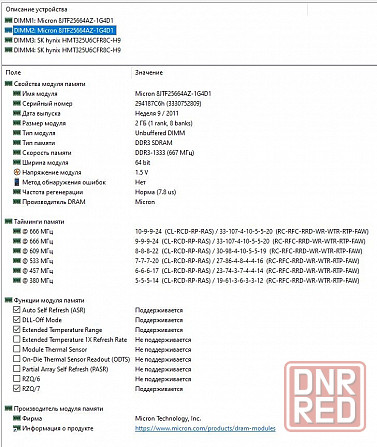Screen dimensions: 377x447
Task: Click the 'Производитель DRAM' row icon
Action: pyautogui.click(x=17, y=202)
